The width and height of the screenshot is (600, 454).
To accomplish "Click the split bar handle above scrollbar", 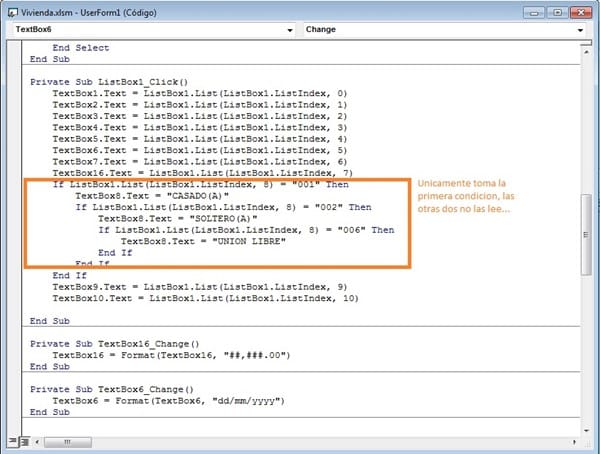I will (x=586, y=44).
